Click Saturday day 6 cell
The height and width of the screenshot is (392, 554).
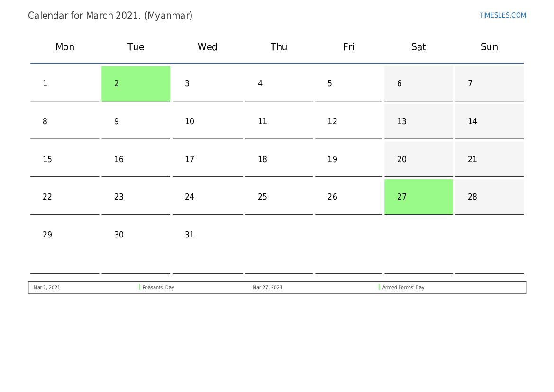(418, 83)
